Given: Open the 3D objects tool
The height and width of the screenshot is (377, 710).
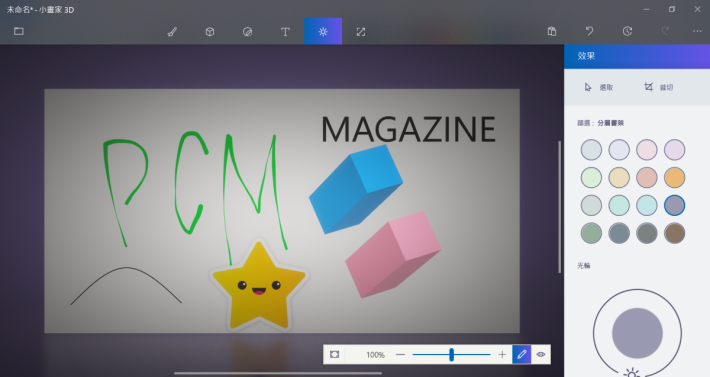Looking at the screenshot, I should [210, 32].
